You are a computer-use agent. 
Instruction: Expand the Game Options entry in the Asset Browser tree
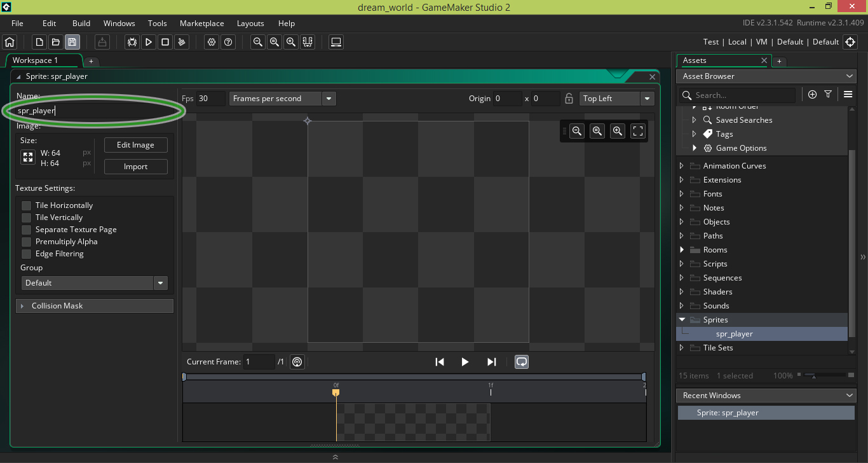[695, 148]
